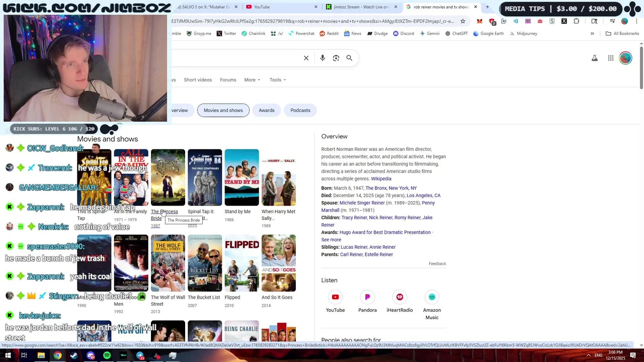Open the Stand by Me poster

click(242, 177)
